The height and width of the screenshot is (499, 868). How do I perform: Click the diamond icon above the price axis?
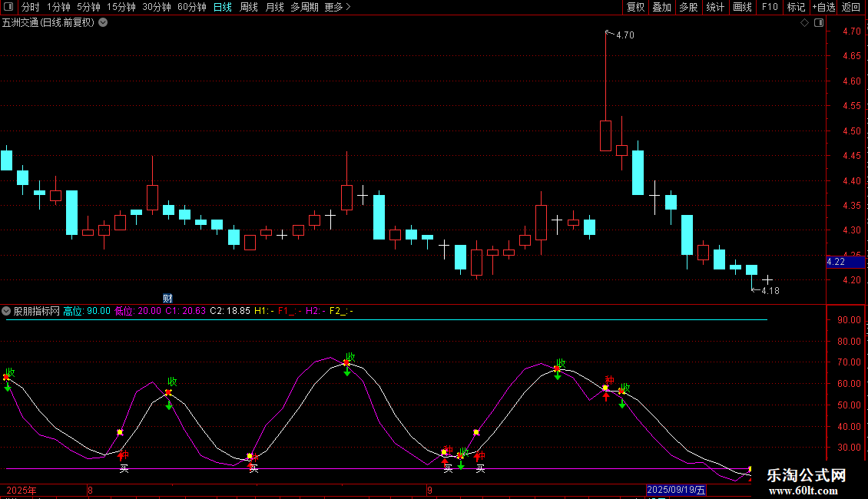click(804, 23)
